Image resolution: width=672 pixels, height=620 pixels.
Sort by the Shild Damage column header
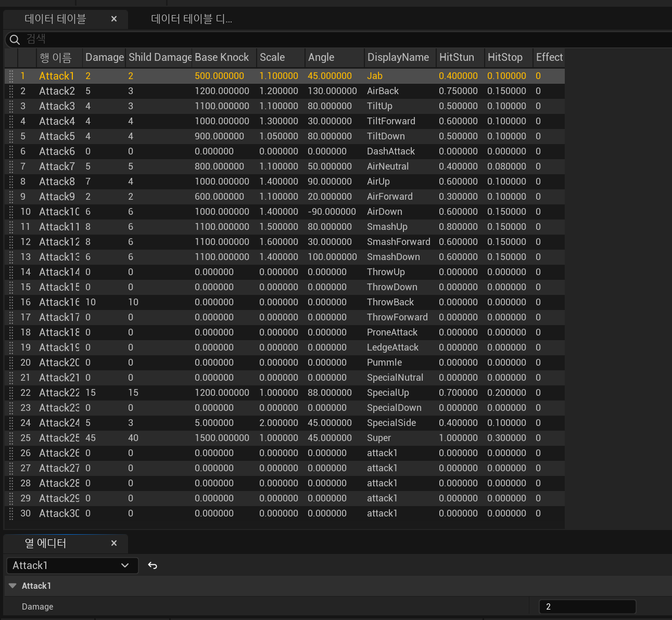point(160,57)
